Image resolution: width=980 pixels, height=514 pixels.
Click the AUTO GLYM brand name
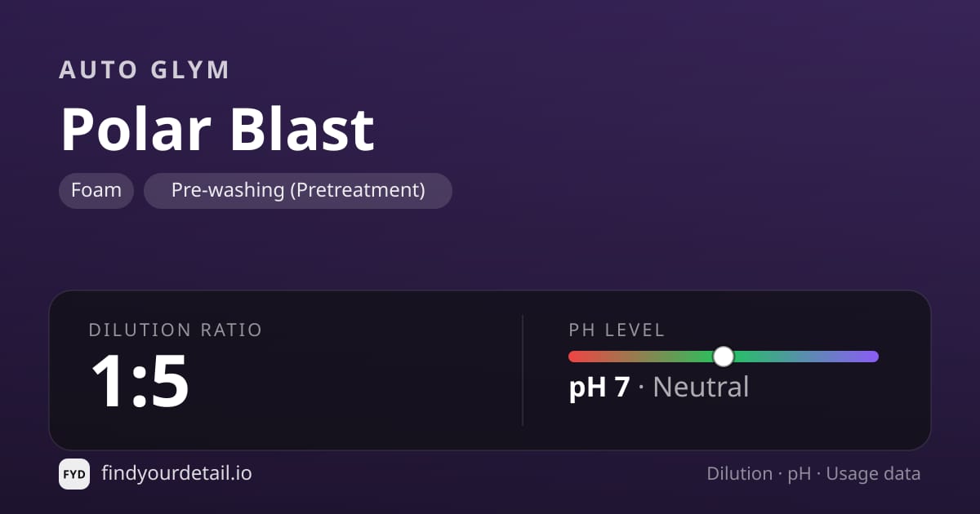145,70
